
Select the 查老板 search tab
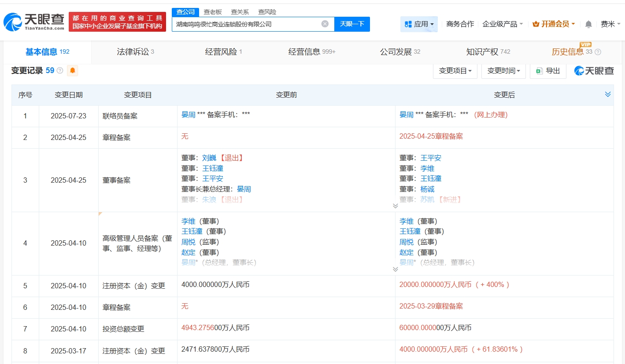212,12
